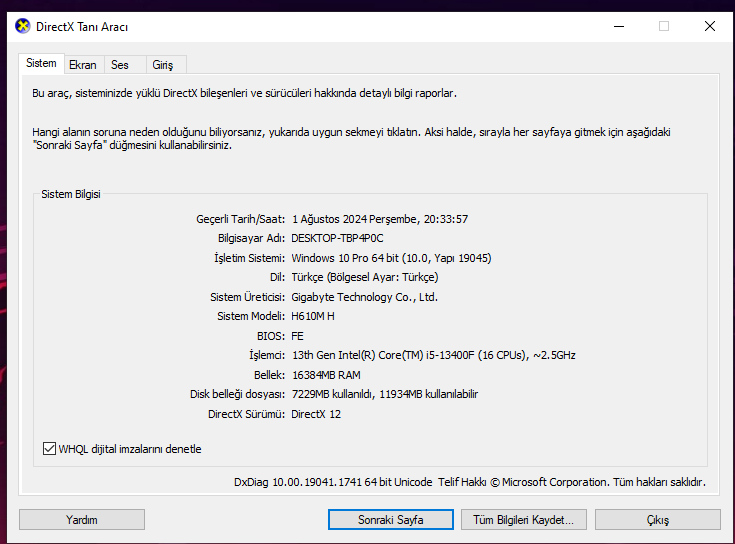This screenshot has height=544, width=735.
Task: Click the Sistem Üreticisi label
Action: coord(248,297)
